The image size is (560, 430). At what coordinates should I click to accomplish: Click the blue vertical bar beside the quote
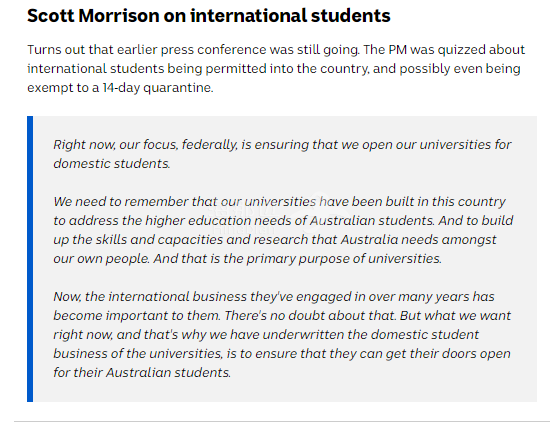tap(30, 259)
